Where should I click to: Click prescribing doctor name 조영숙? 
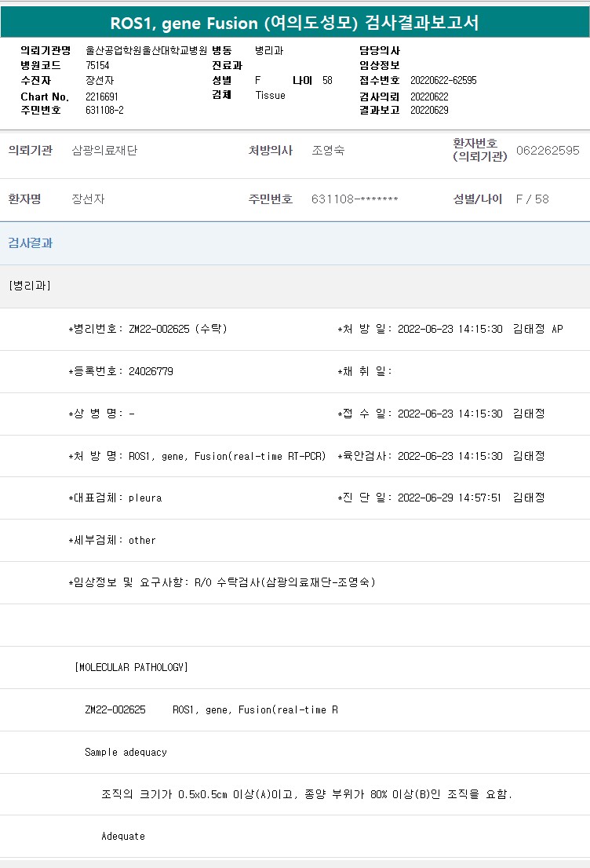click(328, 150)
